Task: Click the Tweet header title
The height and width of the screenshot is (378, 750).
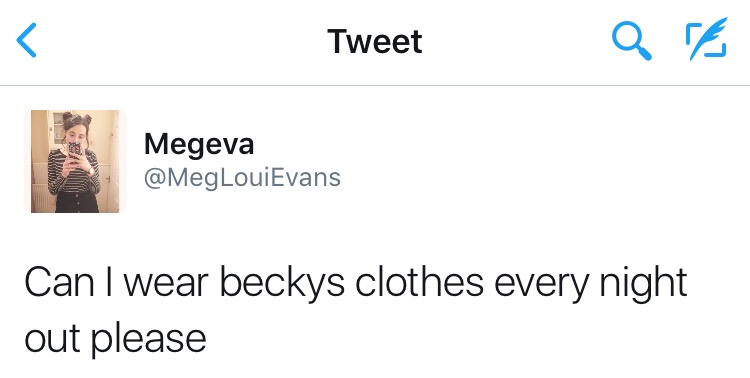Action: click(x=375, y=41)
